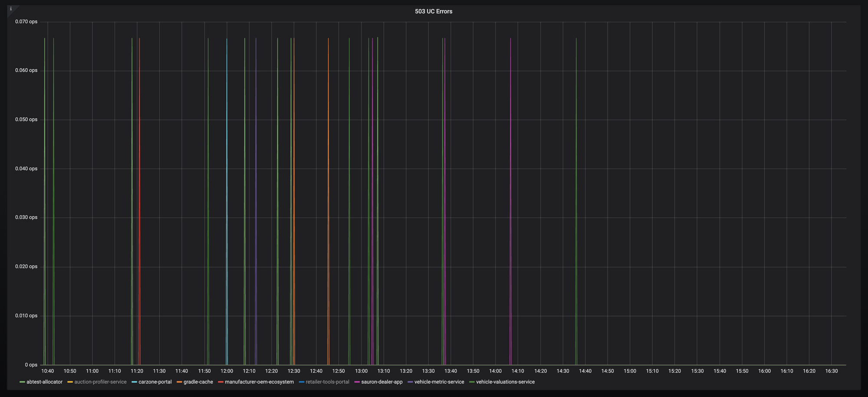Image resolution: width=868 pixels, height=397 pixels.
Task: Open color picker for manufacturer-oem-ecosystem swatch
Action: coord(220,382)
